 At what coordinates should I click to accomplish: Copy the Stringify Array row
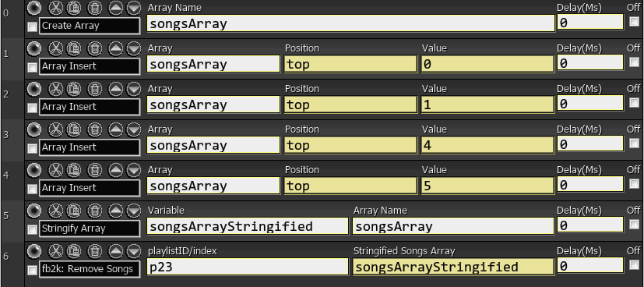(74, 211)
